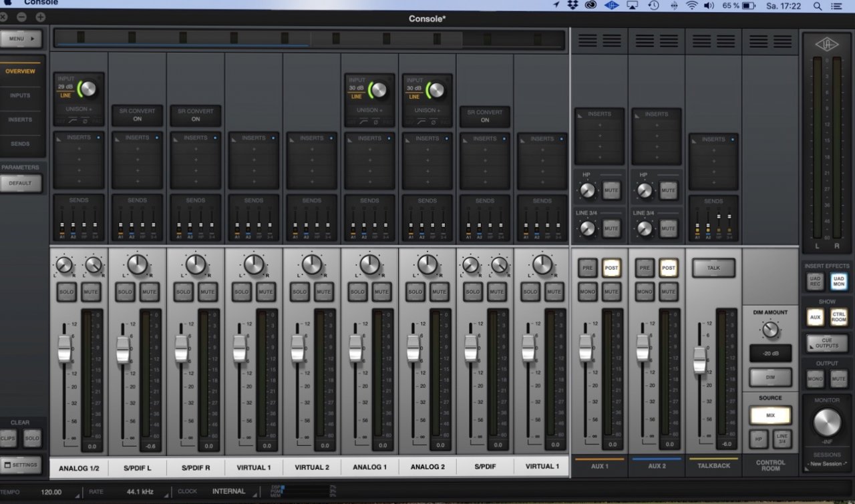The width and height of the screenshot is (855, 504).
Task: Show the AUX strips via the AUX button
Action: pos(815,318)
